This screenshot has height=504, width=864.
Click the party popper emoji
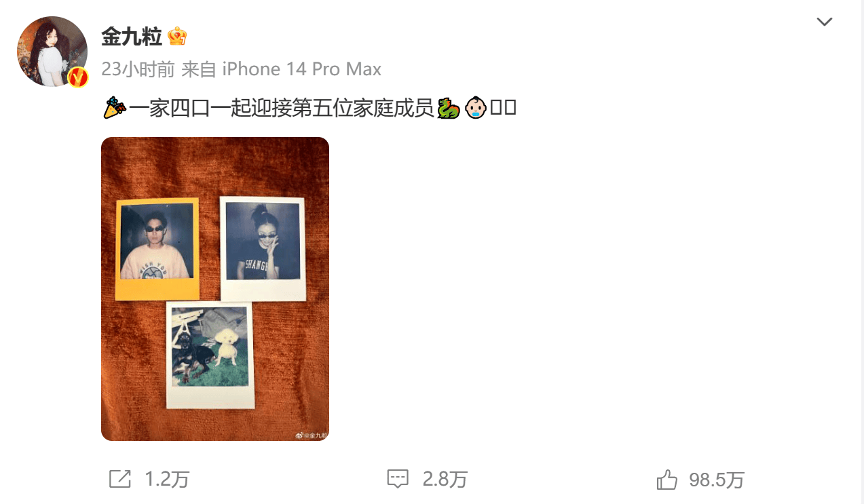point(115,108)
